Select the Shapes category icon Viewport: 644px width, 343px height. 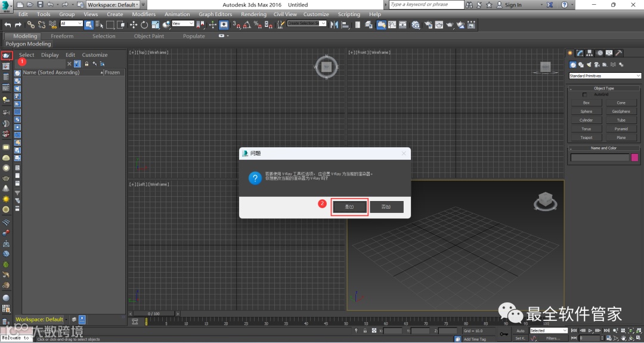point(581,64)
